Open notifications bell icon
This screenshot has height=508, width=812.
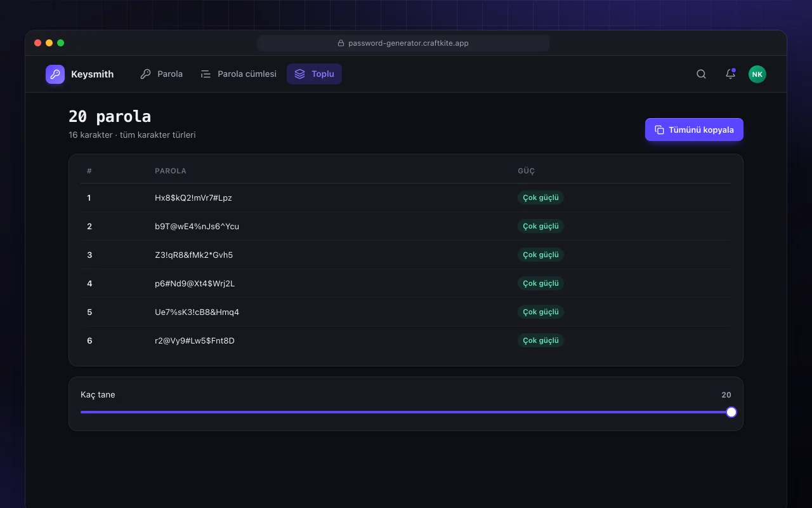(730, 74)
